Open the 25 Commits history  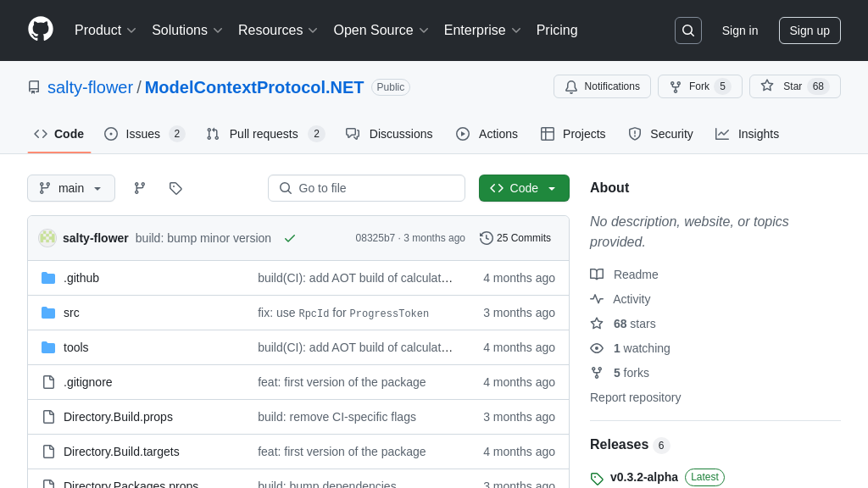[x=515, y=238]
